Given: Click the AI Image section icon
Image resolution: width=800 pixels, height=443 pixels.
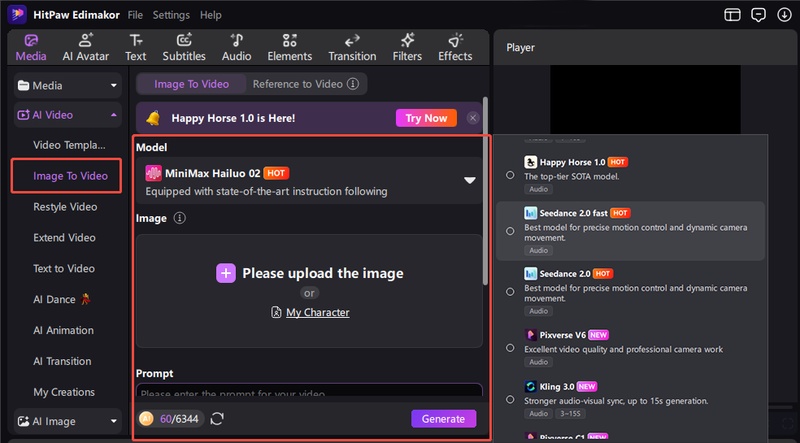Looking at the screenshot, I should (x=23, y=422).
